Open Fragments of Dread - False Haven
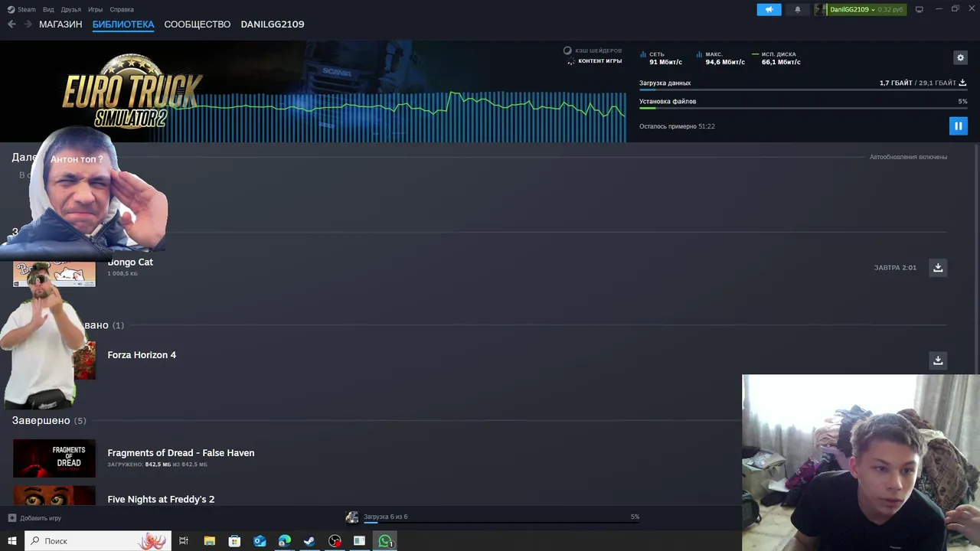The image size is (980, 551). point(181,453)
